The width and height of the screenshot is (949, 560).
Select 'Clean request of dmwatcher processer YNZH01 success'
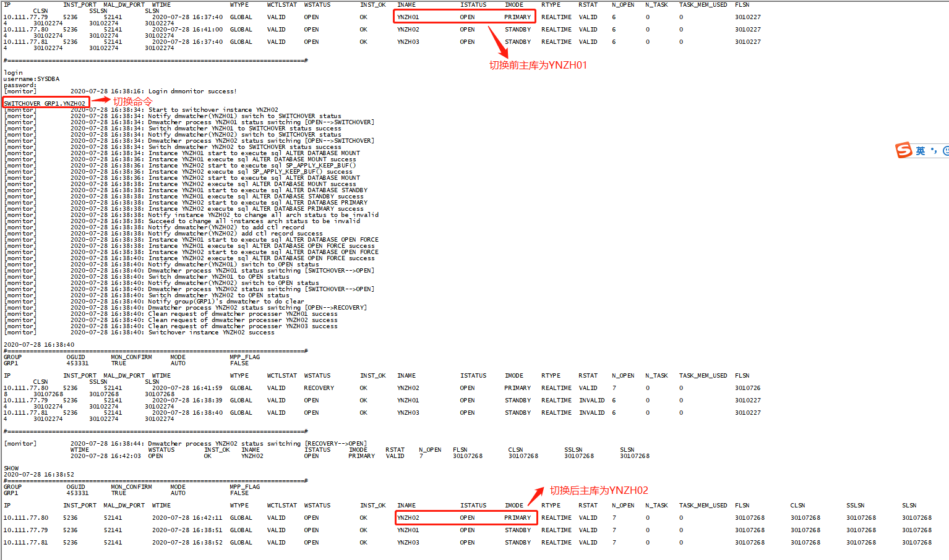click(x=243, y=314)
